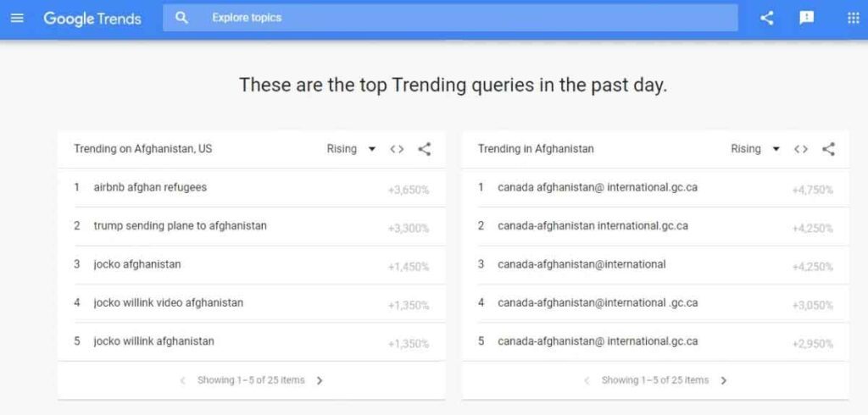The height and width of the screenshot is (415, 868).
Task: Go to next page of US queries
Action: pos(320,380)
